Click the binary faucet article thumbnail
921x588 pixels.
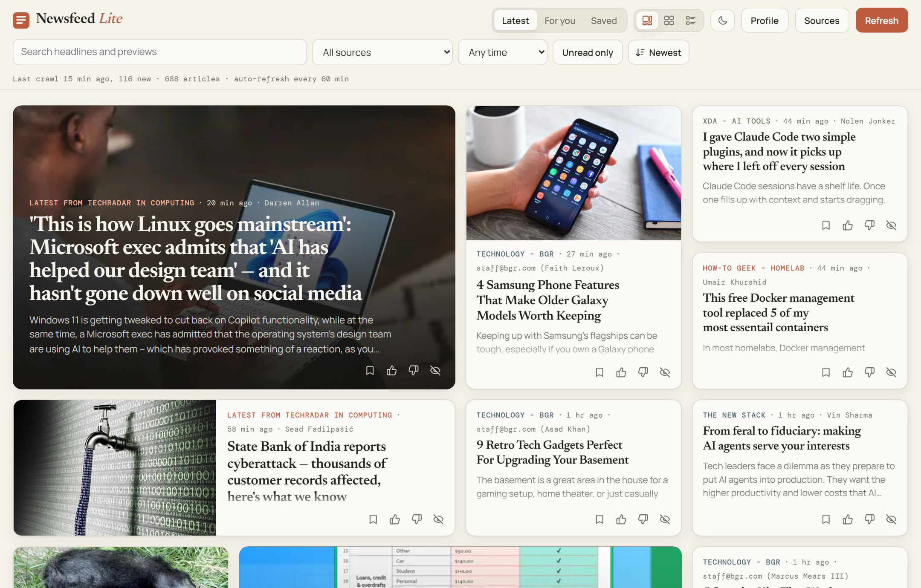click(115, 468)
